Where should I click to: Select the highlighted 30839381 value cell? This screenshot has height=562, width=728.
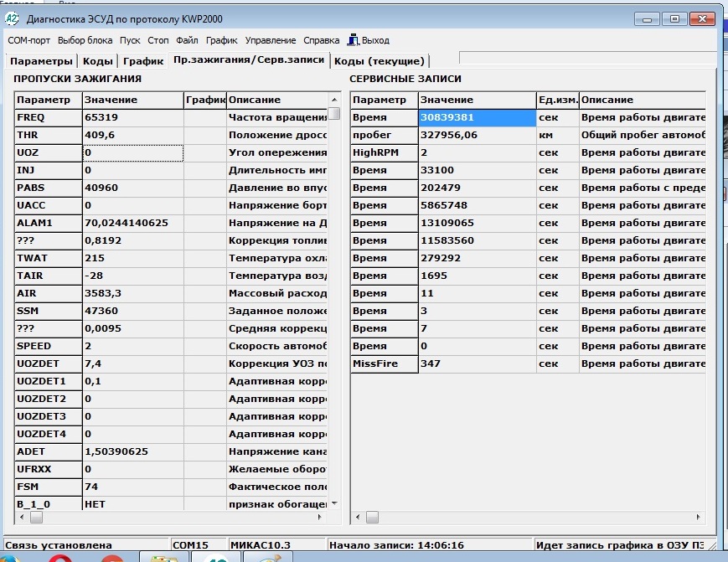coord(476,118)
